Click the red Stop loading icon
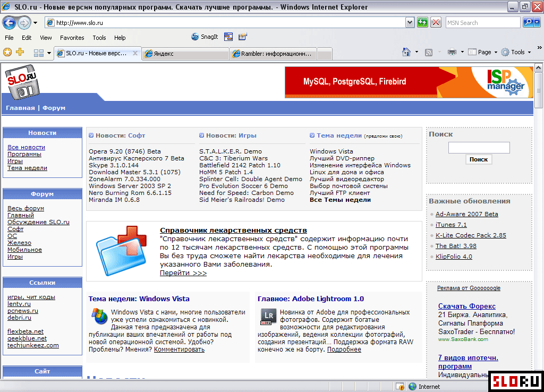The width and height of the screenshot is (544, 392). (x=436, y=22)
